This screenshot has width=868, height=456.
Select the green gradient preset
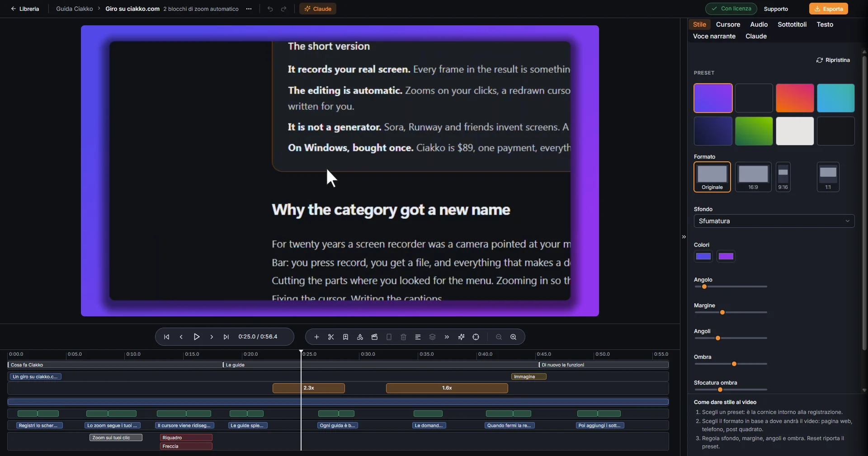pos(754,131)
